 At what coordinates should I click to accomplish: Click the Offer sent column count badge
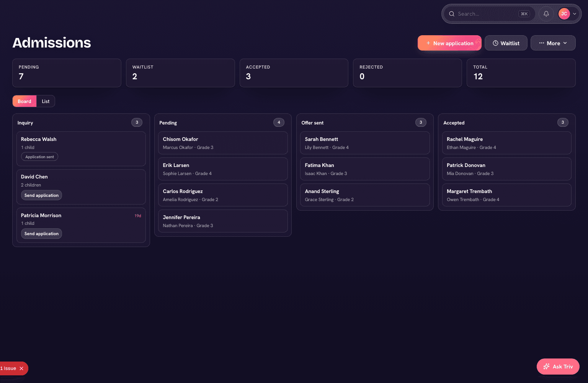click(421, 123)
